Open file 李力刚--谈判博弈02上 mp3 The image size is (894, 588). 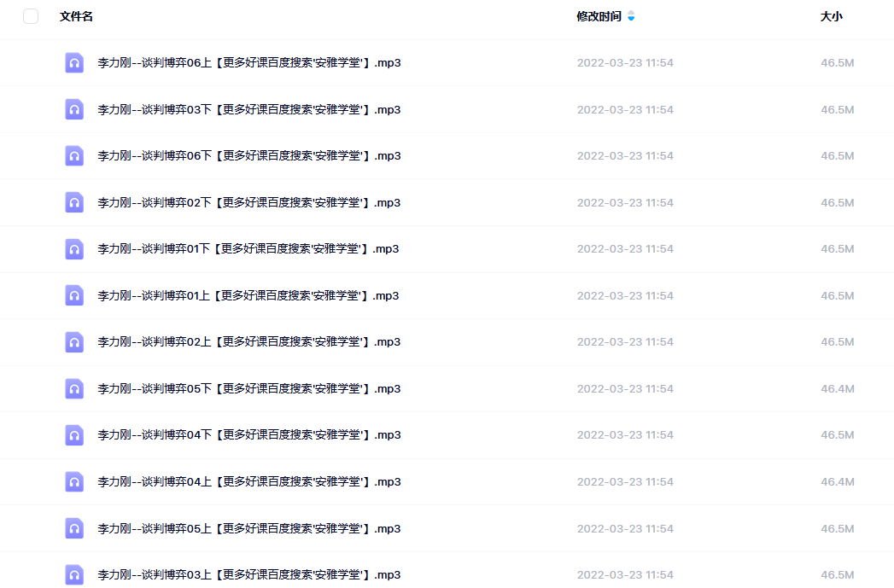[x=249, y=342]
